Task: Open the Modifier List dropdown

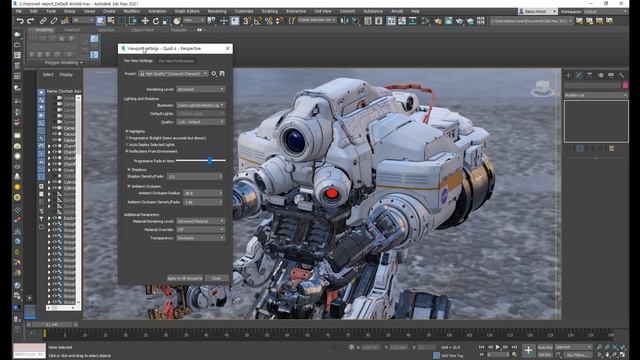Action: click(596, 95)
